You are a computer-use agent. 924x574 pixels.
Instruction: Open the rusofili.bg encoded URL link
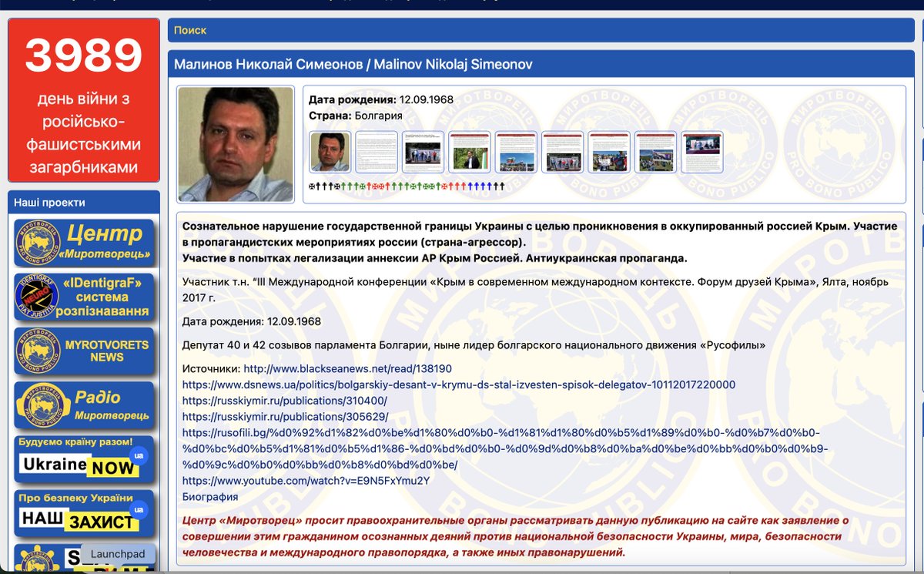coord(505,448)
